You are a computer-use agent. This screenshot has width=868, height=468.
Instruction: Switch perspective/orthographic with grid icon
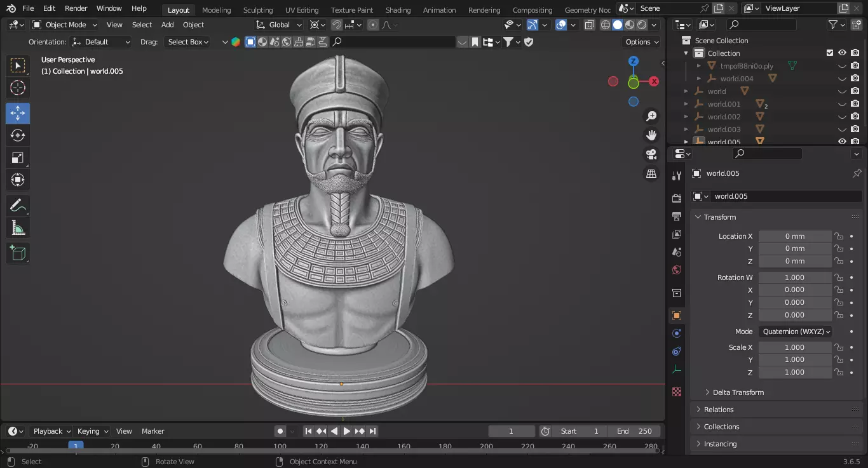click(x=651, y=173)
